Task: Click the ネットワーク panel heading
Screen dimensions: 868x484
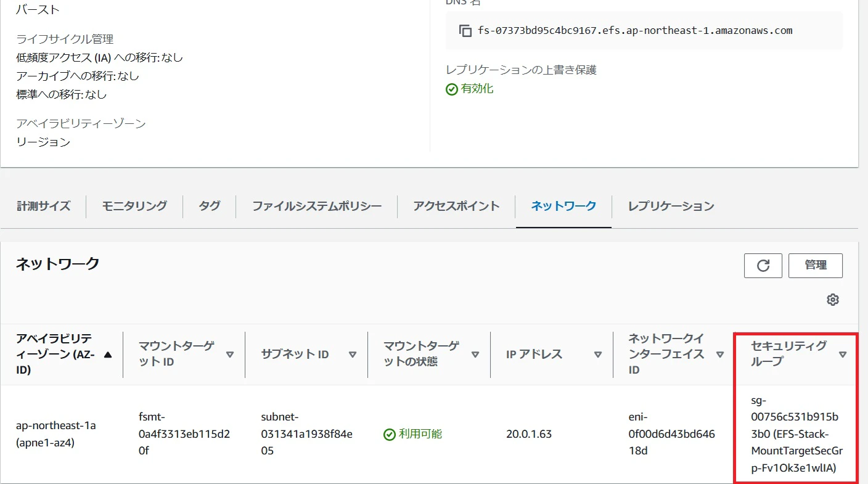Action: coord(57,264)
